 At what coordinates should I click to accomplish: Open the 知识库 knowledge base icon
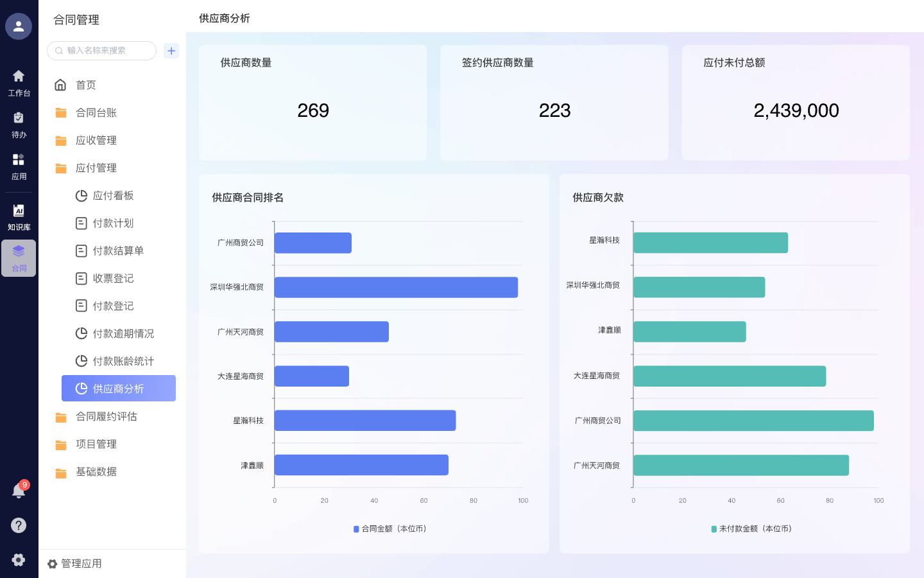click(x=19, y=217)
